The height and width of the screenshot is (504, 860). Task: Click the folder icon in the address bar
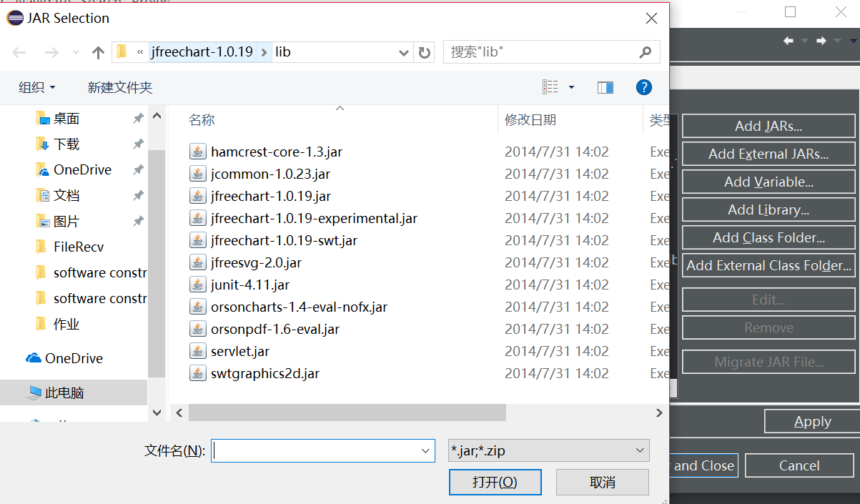[122, 51]
